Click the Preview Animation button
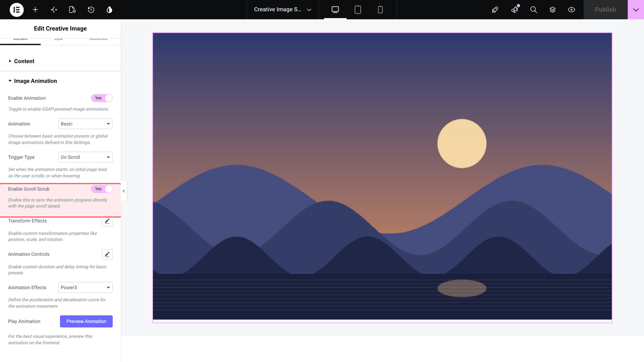The height and width of the screenshot is (362, 644). [x=86, y=321]
